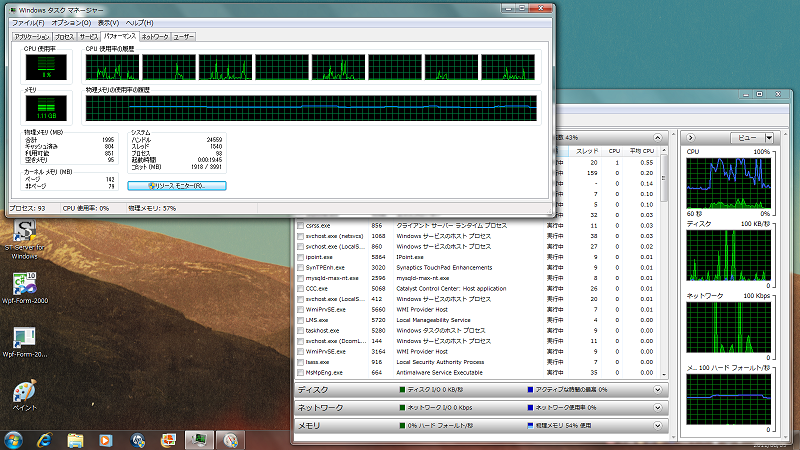
Task: Open Wpf-Form-2000 desktop icon
Action: (x=24, y=288)
